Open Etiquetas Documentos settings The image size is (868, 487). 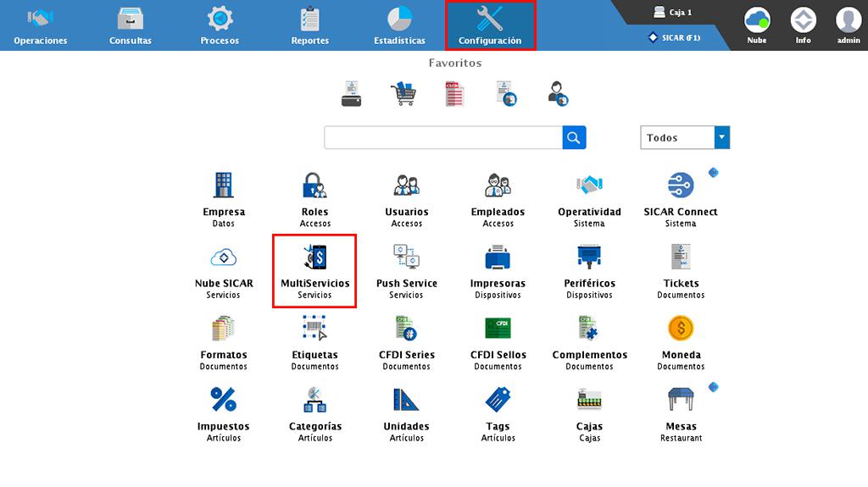315,342
